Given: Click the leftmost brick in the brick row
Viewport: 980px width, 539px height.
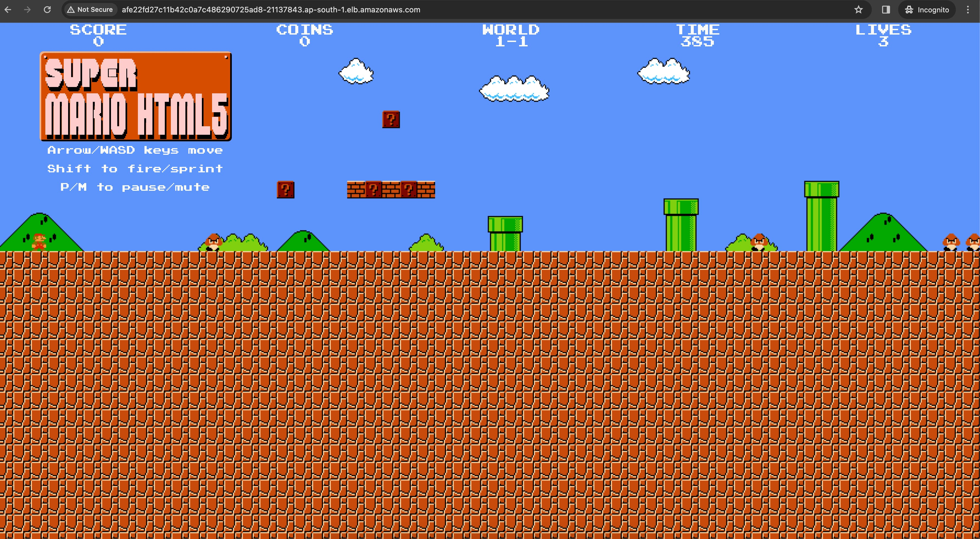Looking at the screenshot, I should click(x=356, y=189).
